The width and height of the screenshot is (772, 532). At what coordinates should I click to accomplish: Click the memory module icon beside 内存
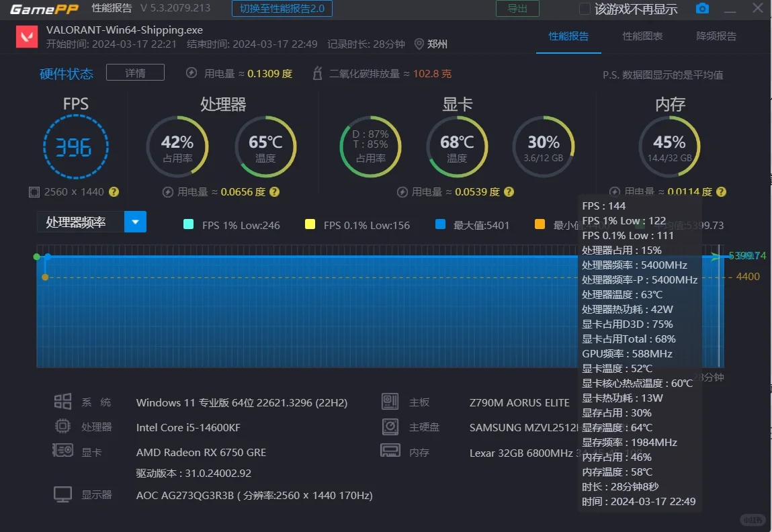tap(390, 450)
